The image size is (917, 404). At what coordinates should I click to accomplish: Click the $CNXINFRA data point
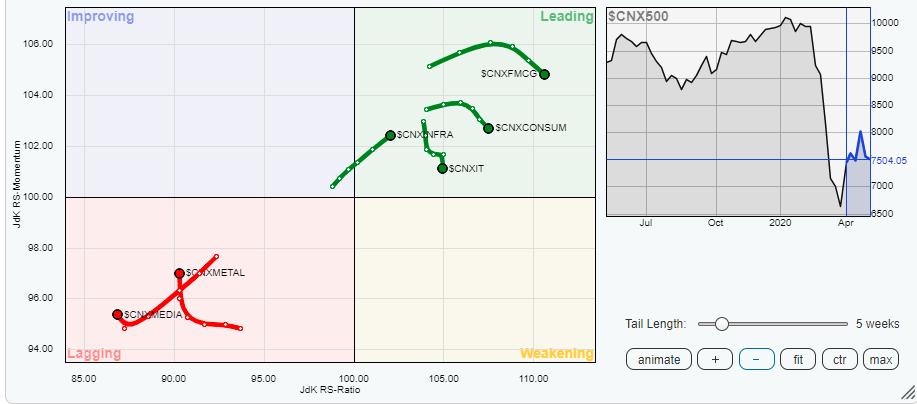pyautogui.click(x=390, y=135)
